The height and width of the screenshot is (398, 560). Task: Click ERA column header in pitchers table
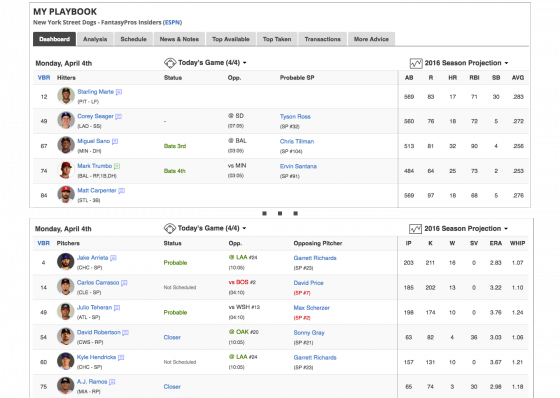tap(496, 243)
